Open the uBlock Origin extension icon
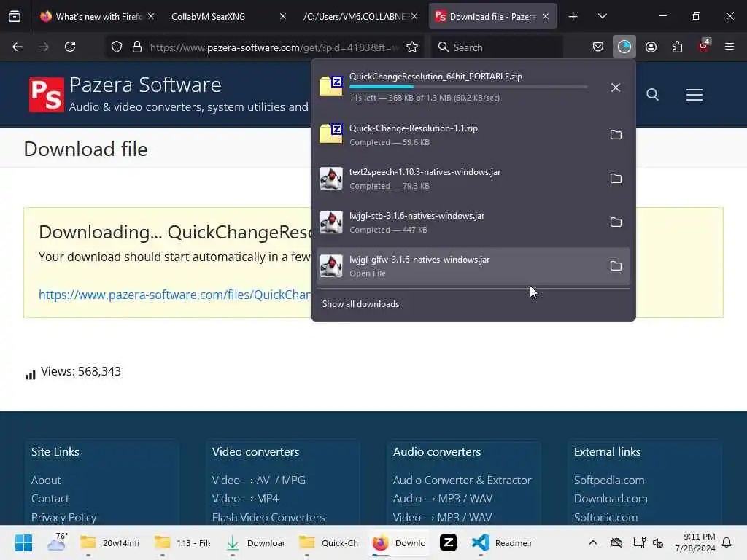The height and width of the screenshot is (560, 747). coord(704,46)
